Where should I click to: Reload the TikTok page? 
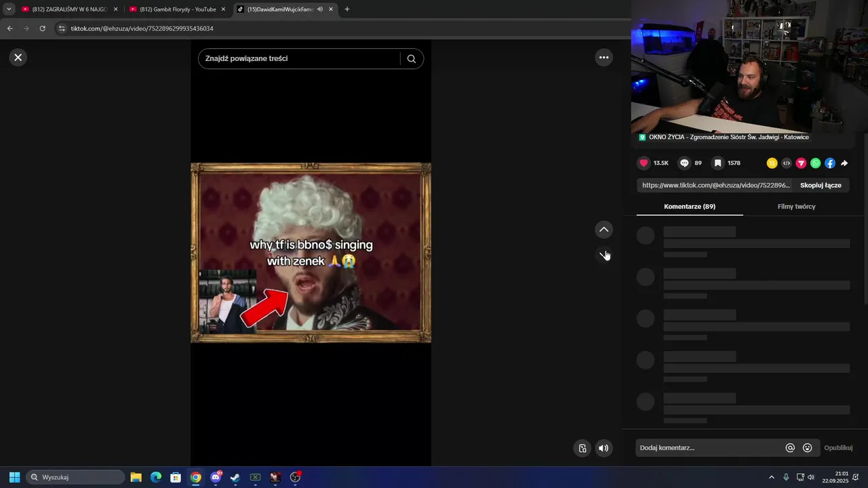[42, 28]
